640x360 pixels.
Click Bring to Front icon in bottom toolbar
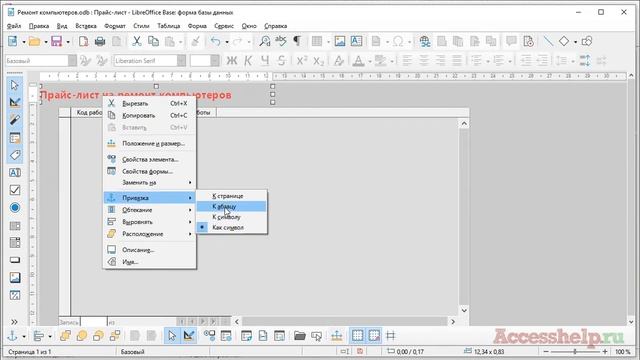[x=65, y=336]
